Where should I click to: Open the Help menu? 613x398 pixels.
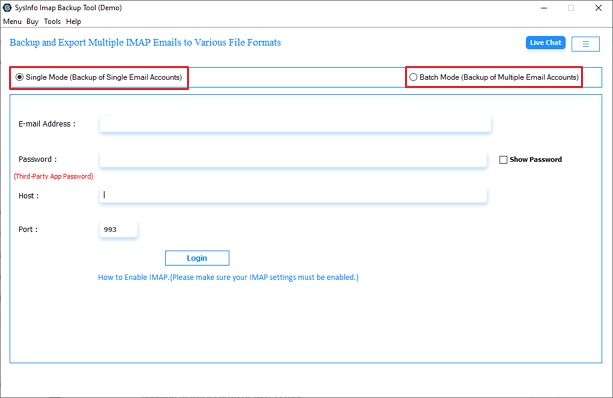[73, 22]
